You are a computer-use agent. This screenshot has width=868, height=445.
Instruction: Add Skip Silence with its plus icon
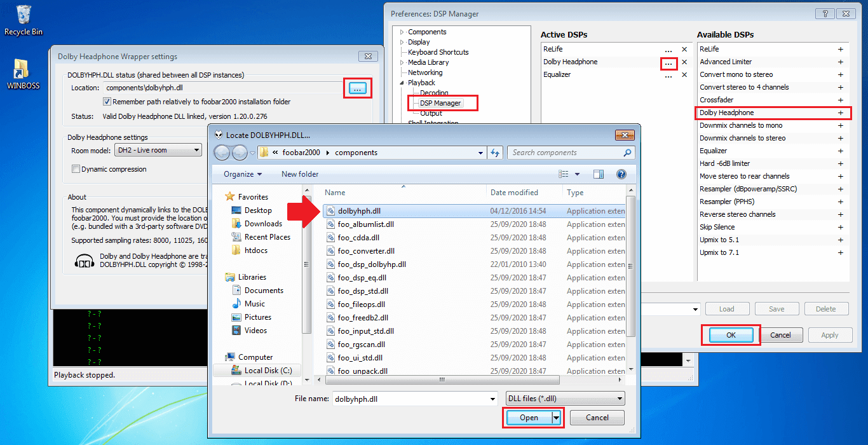click(x=841, y=227)
